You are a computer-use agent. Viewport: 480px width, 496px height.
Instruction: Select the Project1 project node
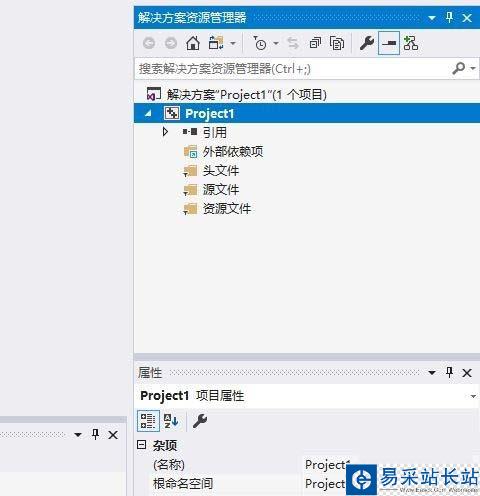click(307, 113)
